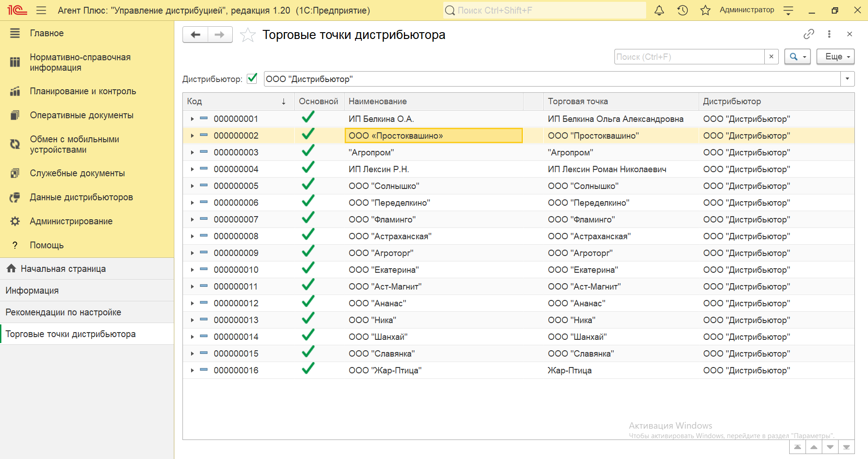Screen dimensions: 868x459
Task: Open magnifier search button
Action: 797,57
